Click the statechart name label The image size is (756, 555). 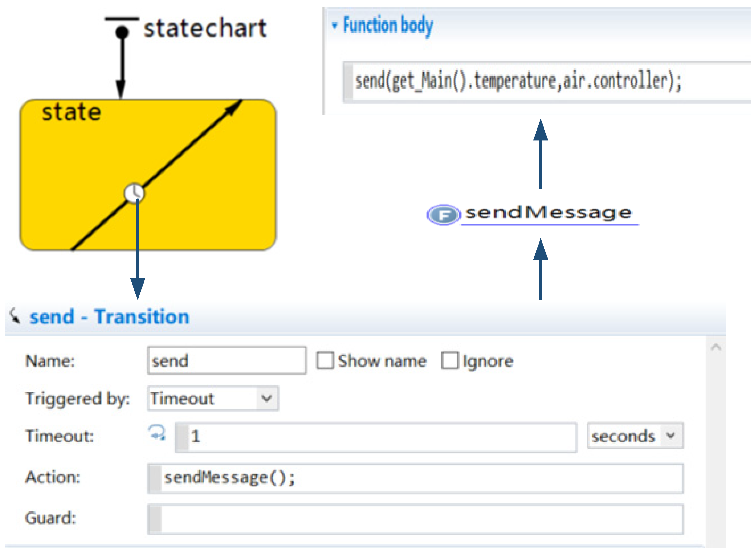pyautogui.click(x=205, y=28)
